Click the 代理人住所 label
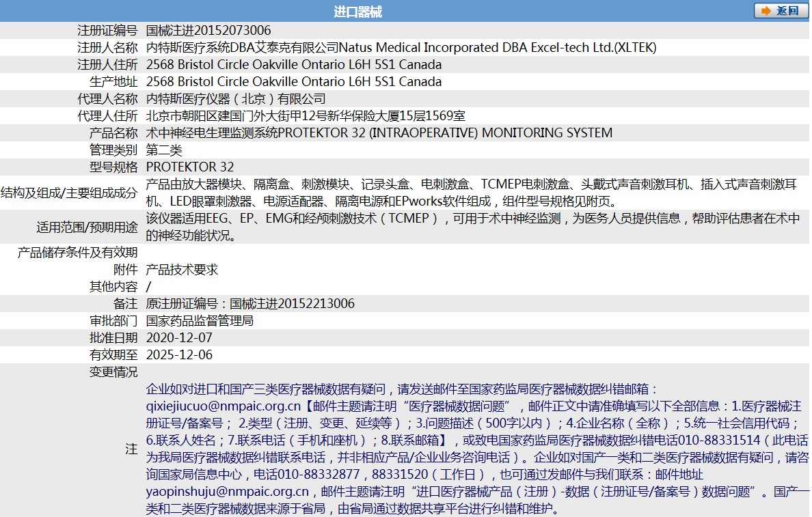 coord(107,115)
